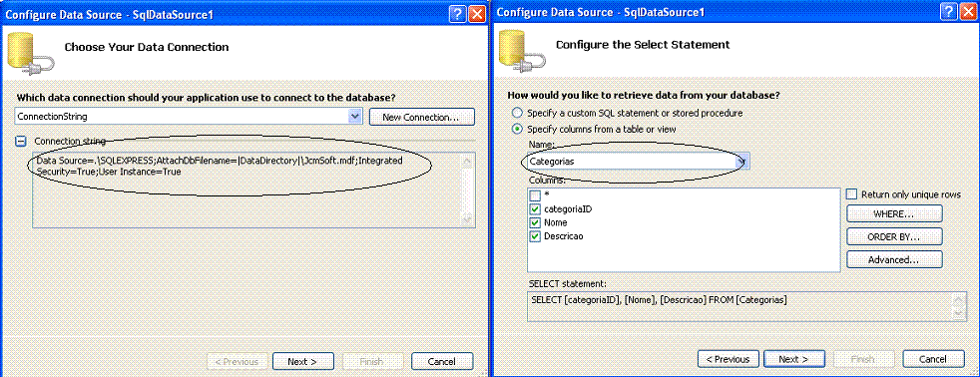
Task: Enable Return only unique rows
Action: click(x=851, y=194)
